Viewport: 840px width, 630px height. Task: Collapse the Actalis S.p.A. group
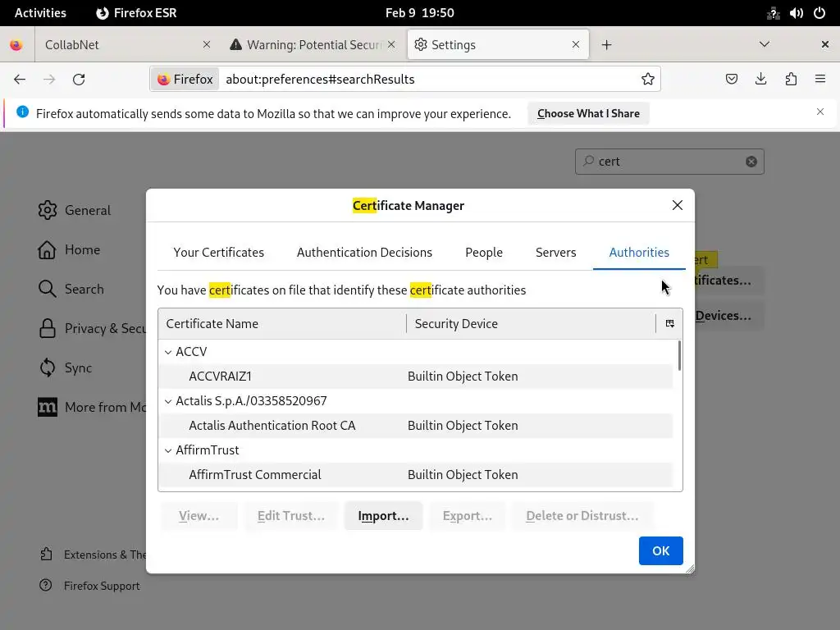168,401
